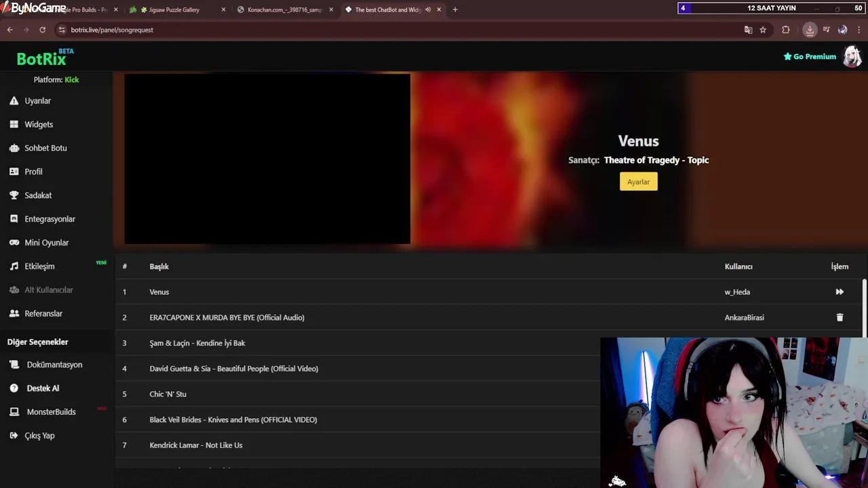Screen dimensions: 868x488
Task: Open the Referanslar section
Action: (43, 314)
